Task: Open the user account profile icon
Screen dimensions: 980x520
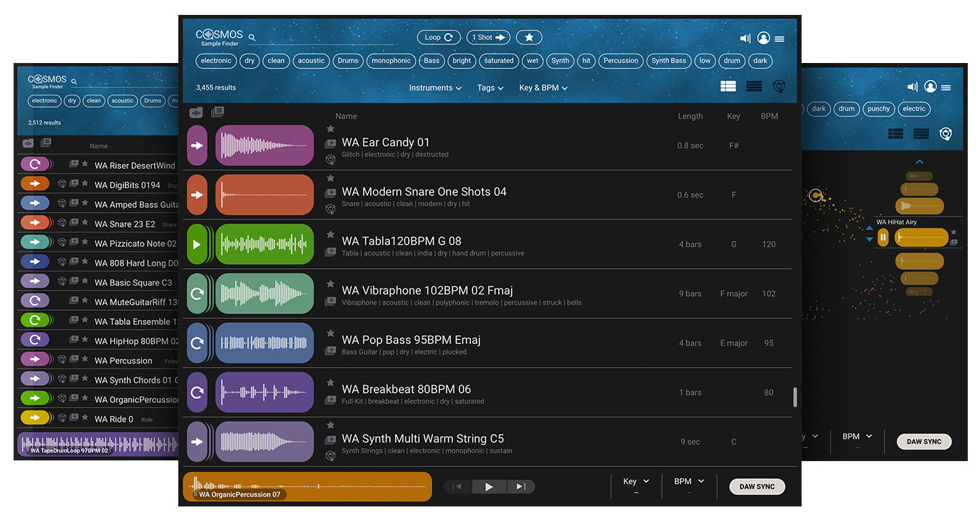Action: pos(763,39)
